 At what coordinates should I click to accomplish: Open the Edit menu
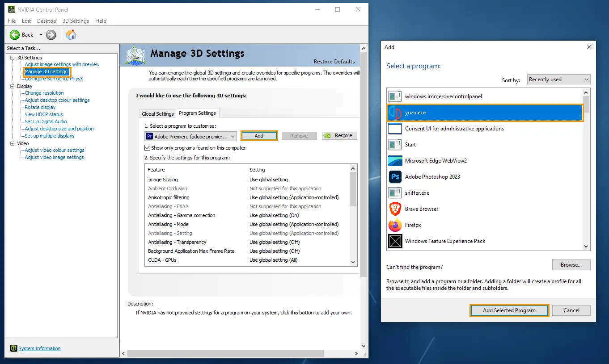pos(26,21)
